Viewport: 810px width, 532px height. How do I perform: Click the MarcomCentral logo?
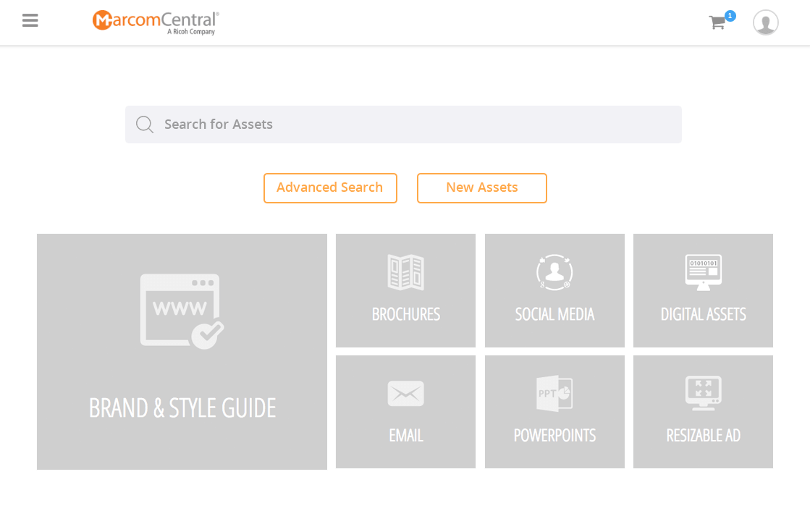[x=156, y=22]
